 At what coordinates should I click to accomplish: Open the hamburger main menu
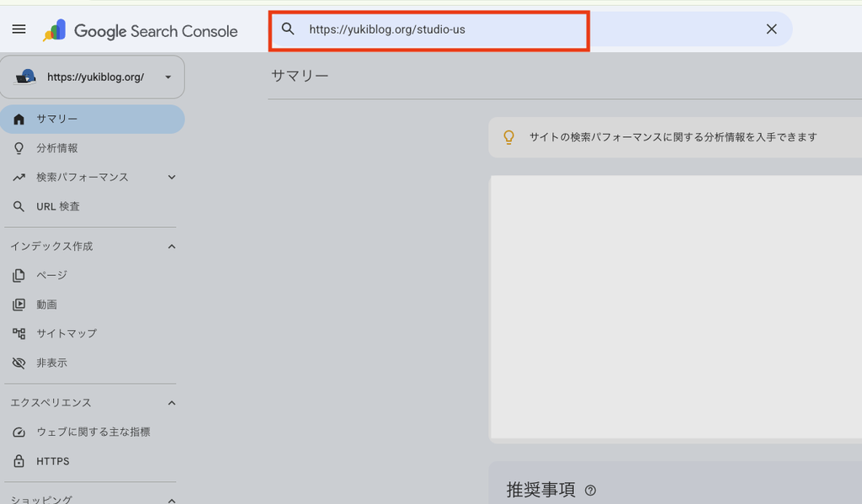[19, 29]
